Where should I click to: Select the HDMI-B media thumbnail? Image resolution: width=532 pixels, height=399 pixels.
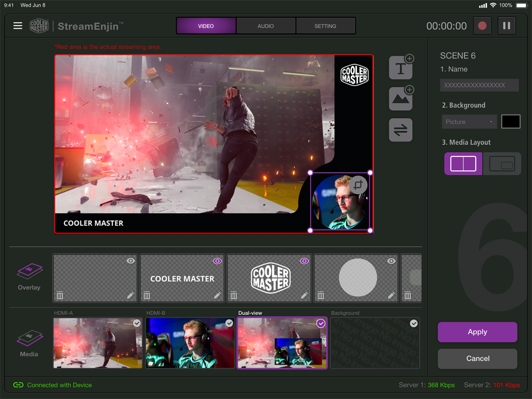(x=190, y=343)
